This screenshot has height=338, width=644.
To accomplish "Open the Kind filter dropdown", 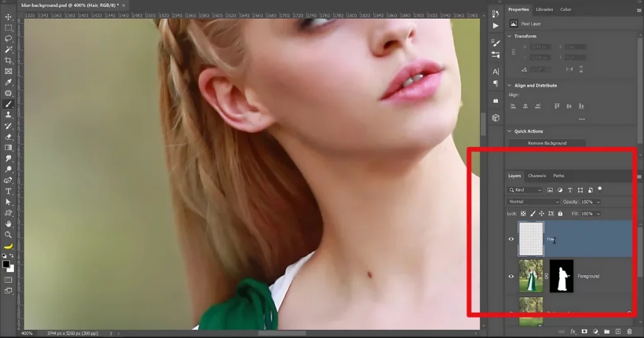I will [525, 190].
